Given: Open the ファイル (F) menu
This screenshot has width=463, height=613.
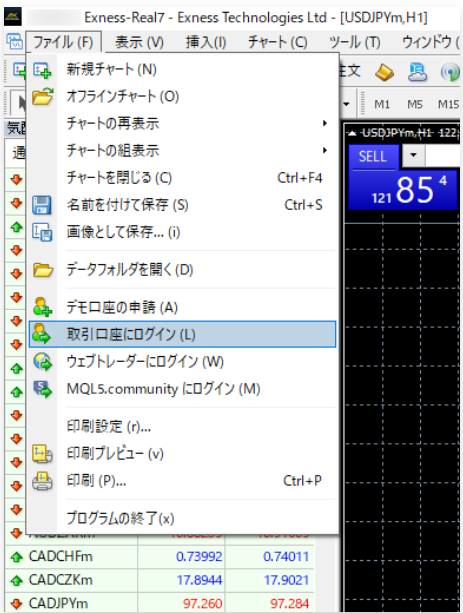Looking at the screenshot, I should tap(63, 42).
